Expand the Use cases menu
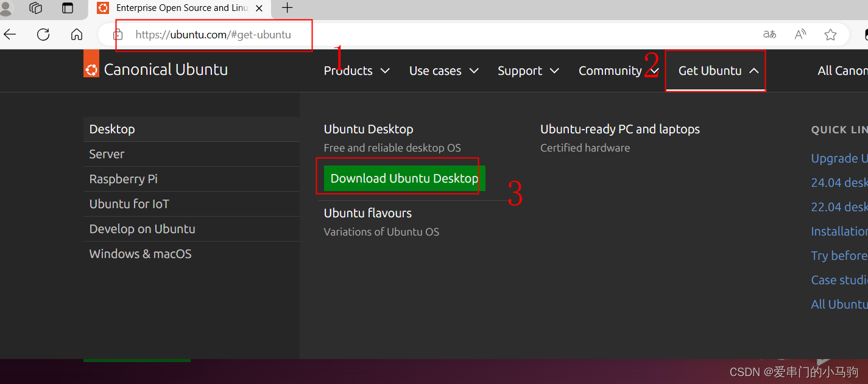This screenshot has height=384, width=868. coord(443,71)
